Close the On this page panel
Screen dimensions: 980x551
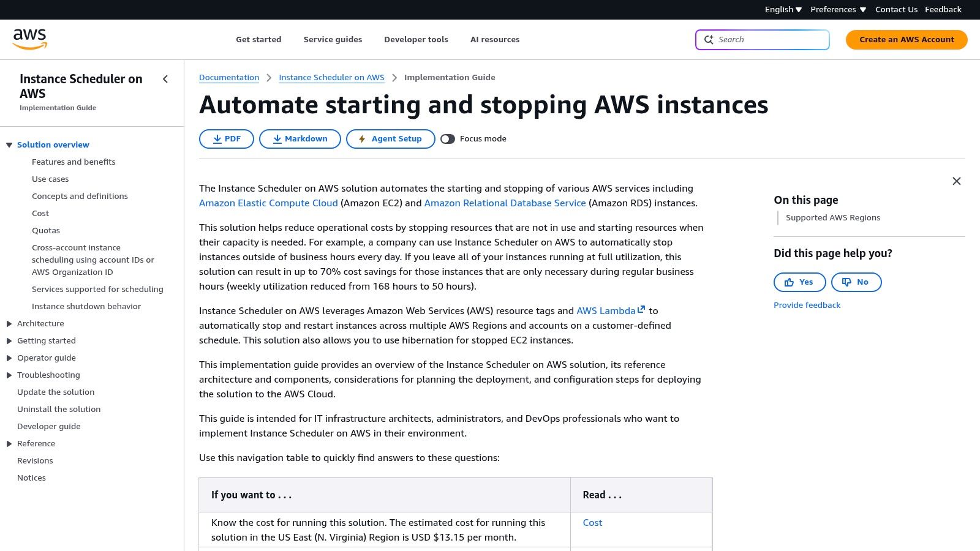click(957, 181)
